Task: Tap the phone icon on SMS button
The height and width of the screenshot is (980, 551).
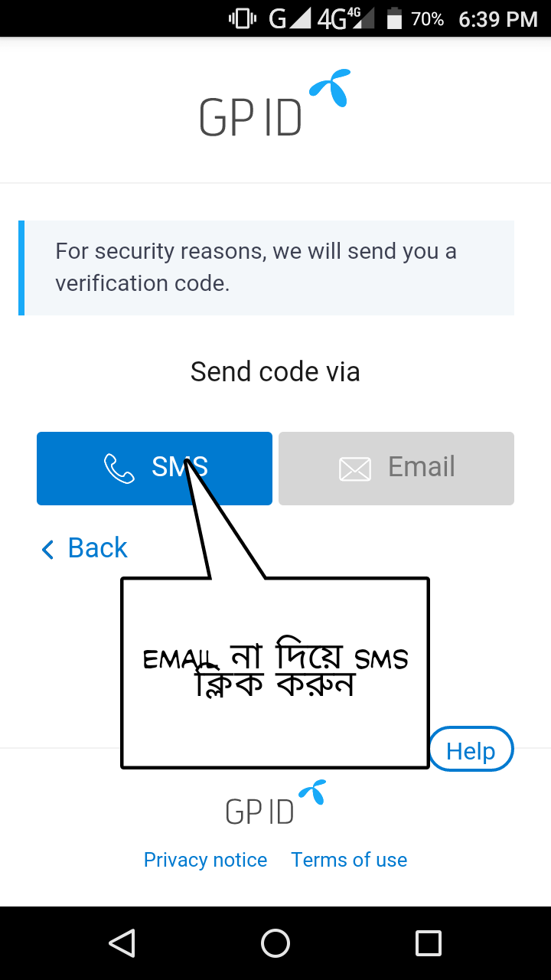Action: coord(119,469)
